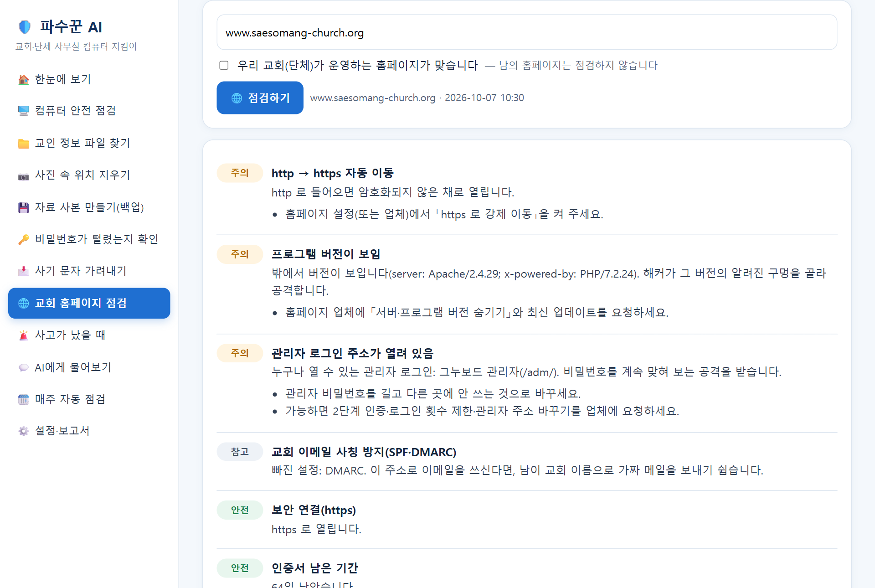Click 주의 badge for 관리자 로그인 주소

(240, 353)
